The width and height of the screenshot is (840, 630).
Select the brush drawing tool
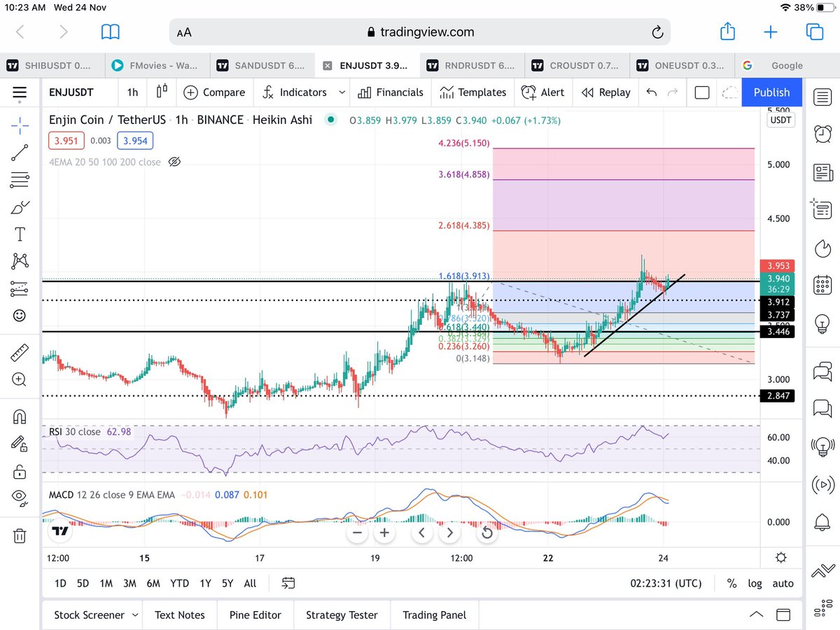click(x=20, y=207)
